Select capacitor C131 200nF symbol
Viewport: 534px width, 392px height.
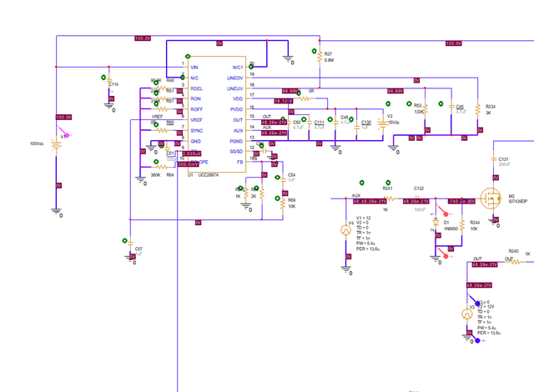click(493, 159)
